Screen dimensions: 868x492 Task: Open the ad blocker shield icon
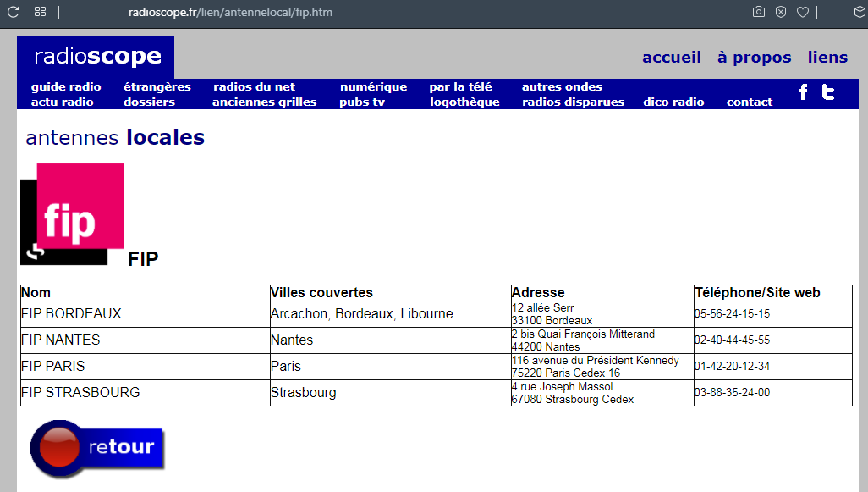click(781, 12)
